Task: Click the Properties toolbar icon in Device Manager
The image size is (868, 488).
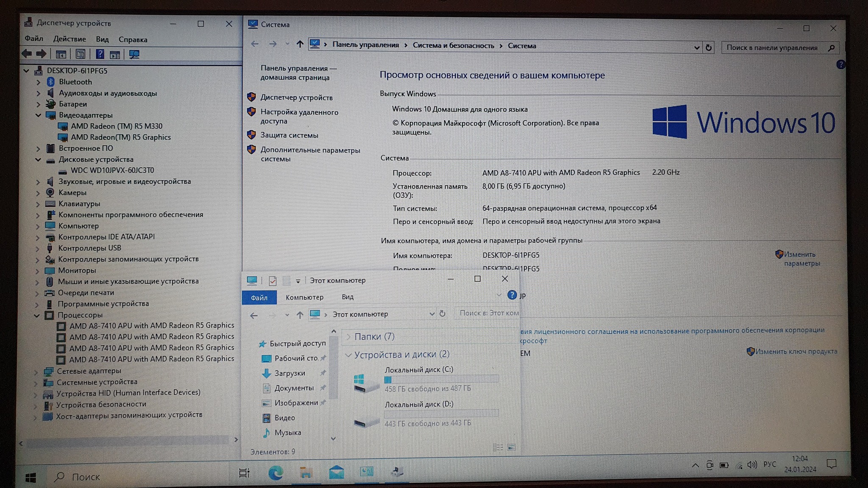Action: point(81,54)
